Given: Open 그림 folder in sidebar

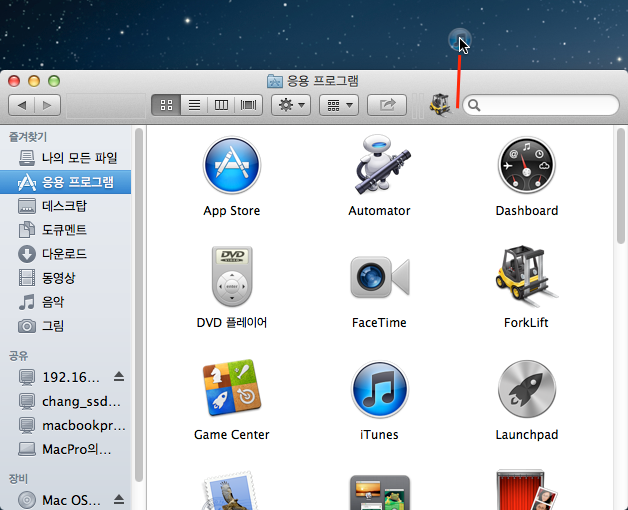Looking at the screenshot, I should (66, 326).
